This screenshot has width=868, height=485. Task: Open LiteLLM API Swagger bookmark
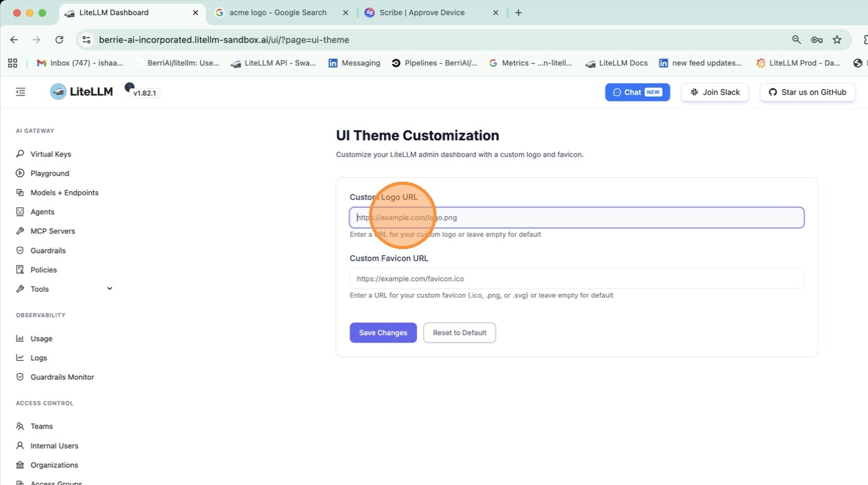point(273,63)
